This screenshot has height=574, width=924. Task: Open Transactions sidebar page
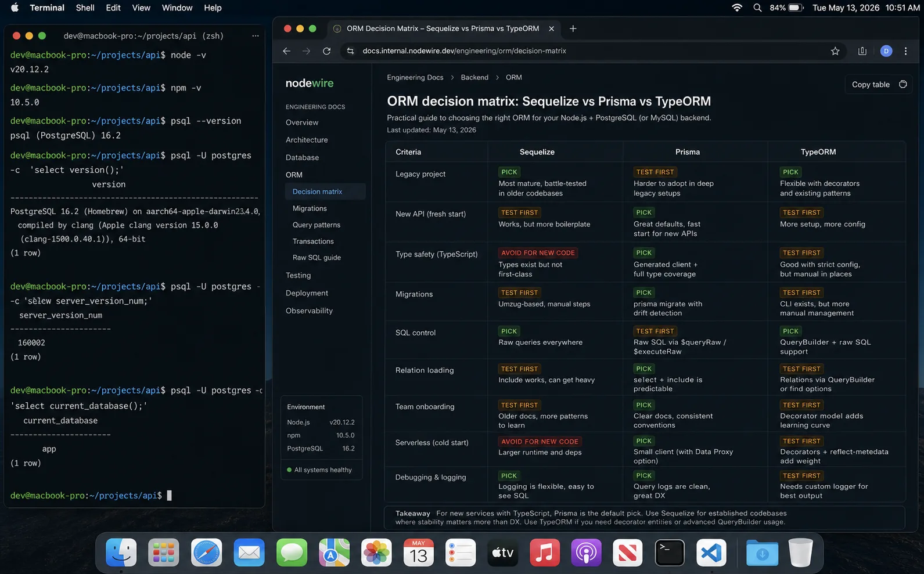tap(313, 241)
